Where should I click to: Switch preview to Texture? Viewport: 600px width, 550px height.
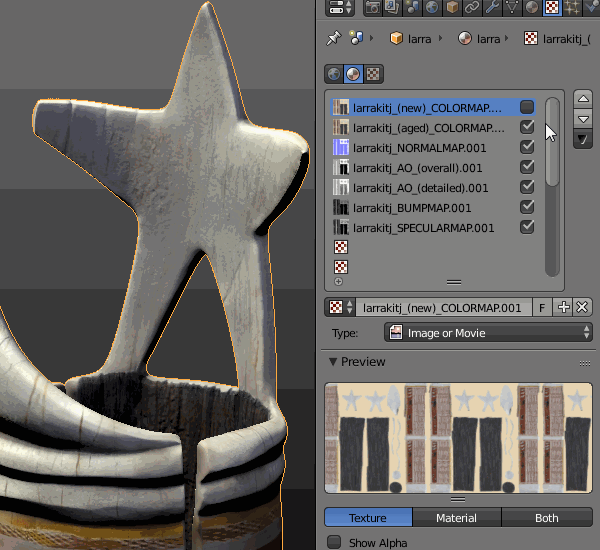coord(368,517)
